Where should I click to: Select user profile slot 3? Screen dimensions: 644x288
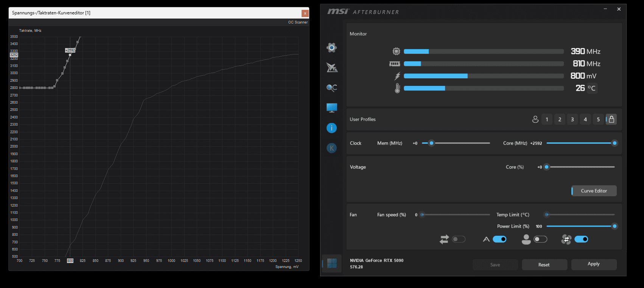point(572,119)
